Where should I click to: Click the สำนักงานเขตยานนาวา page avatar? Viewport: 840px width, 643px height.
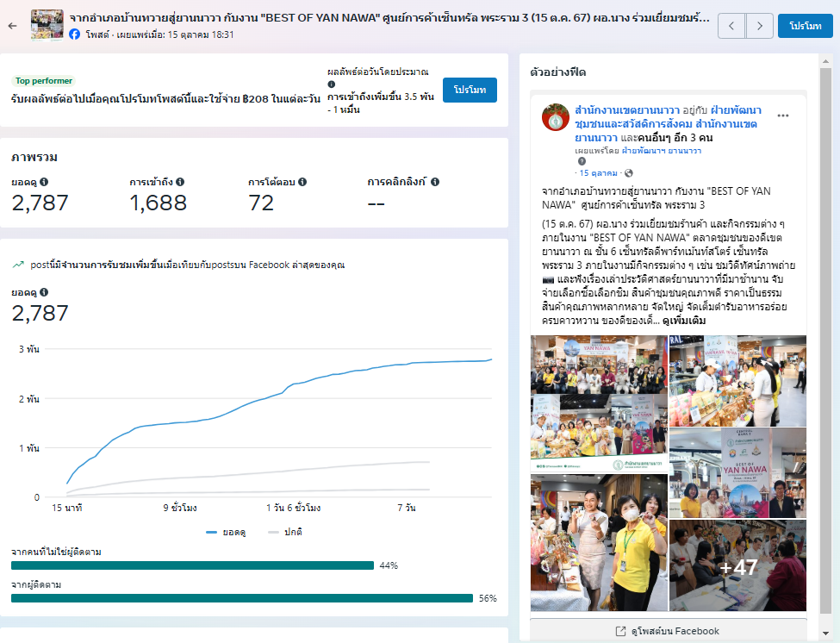pos(556,117)
